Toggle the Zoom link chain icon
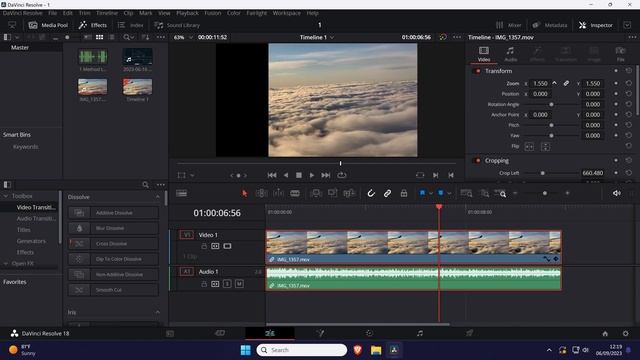 pyautogui.click(x=566, y=83)
